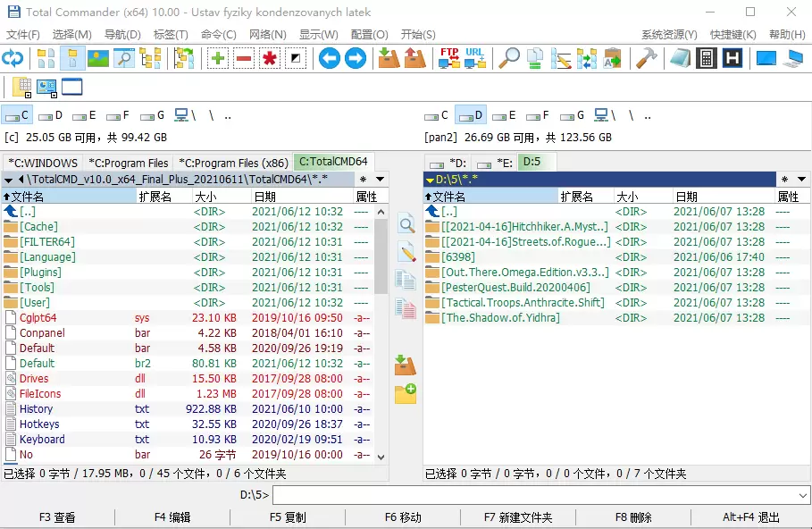Pack files using box with green arrow
The image size is (812, 529).
tap(389, 58)
